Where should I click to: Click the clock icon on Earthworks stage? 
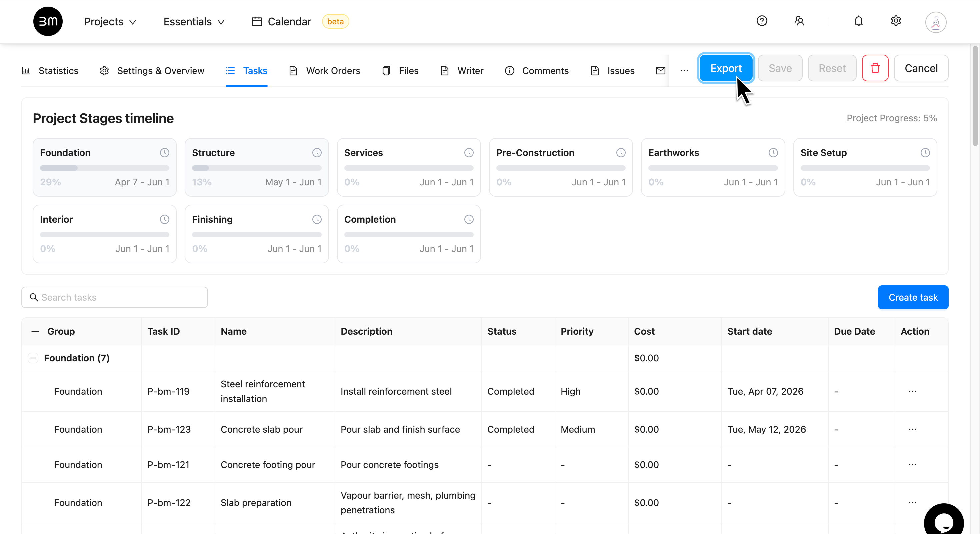tap(773, 153)
